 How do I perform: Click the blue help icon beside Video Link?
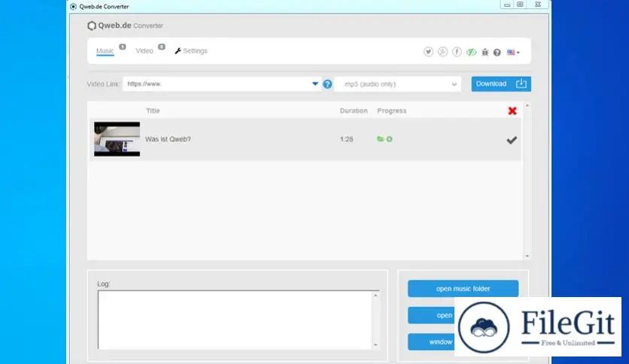tap(328, 84)
